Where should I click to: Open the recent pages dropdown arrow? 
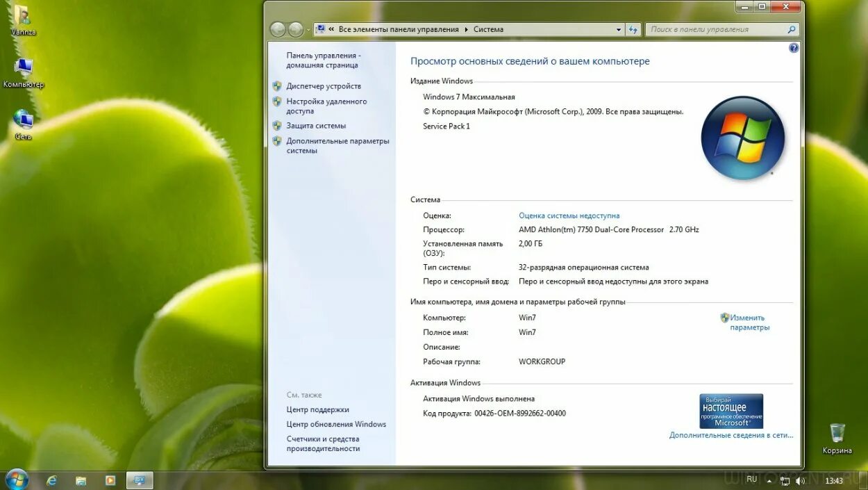(308, 30)
